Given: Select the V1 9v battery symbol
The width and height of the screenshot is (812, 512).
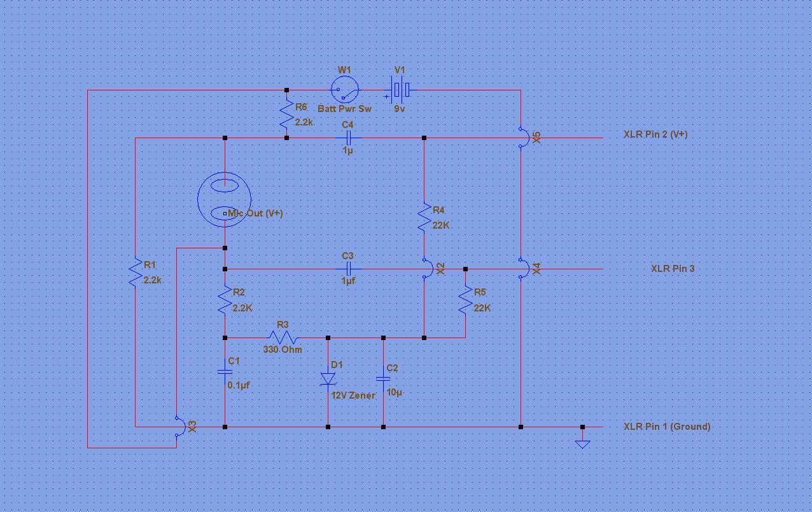Looking at the screenshot, I should [x=399, y=90].
